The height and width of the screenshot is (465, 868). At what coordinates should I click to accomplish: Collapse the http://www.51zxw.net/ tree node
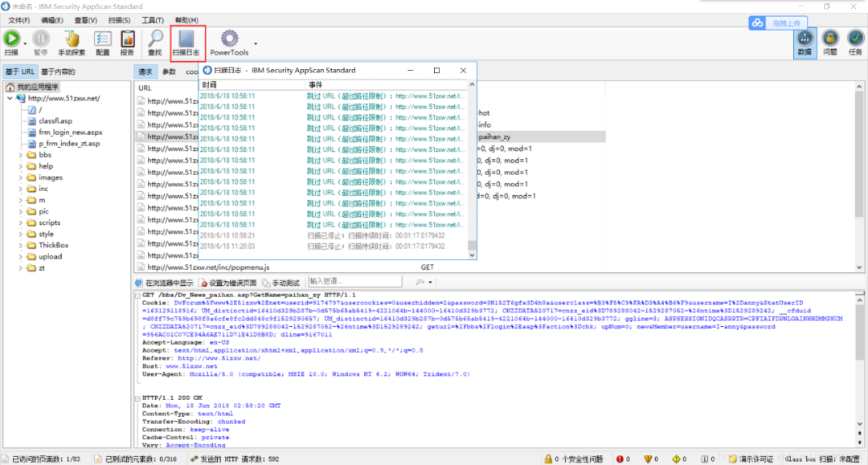10,99
